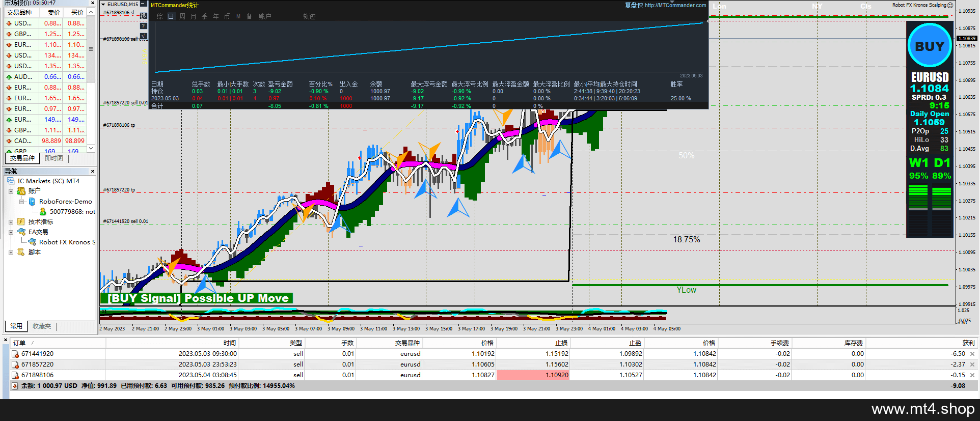The height and width of the screenshot is (421, 980).
Task: Click the MTCommander 移 move button
Action: coord(143,16)
